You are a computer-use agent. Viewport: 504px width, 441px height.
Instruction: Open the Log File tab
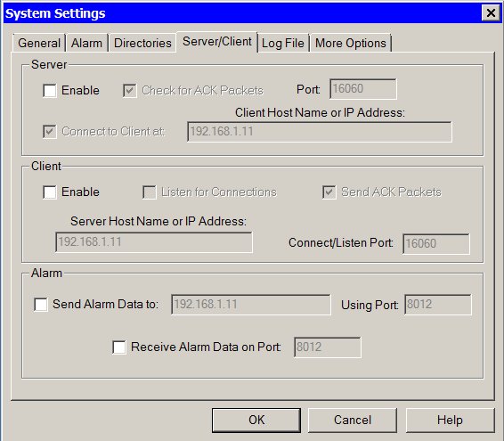pyautogui.click(x=283, y=43)
